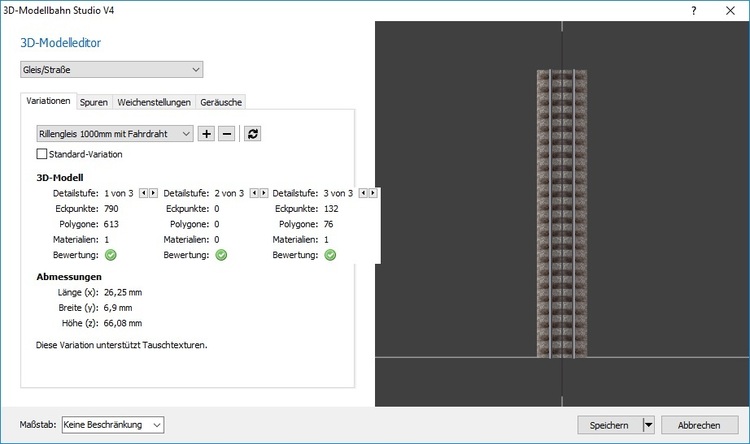Click the Polygone value 76
The width and height of the screenshot is (750, 444).
click(328, 224)
